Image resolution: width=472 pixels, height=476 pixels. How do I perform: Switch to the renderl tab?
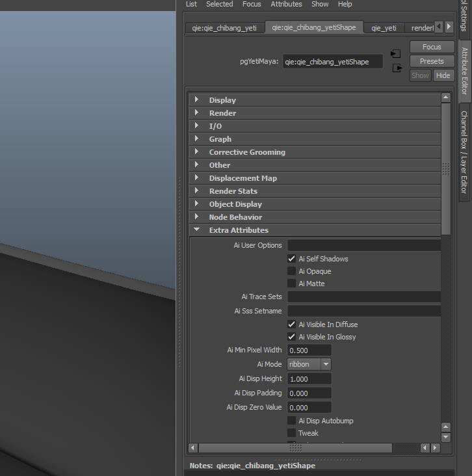point(421,28)
